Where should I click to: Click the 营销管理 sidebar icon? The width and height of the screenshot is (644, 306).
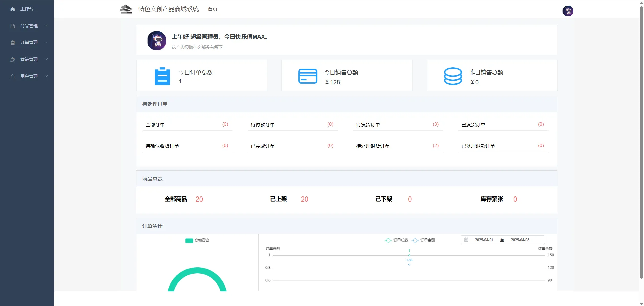[x=13, y=60]
